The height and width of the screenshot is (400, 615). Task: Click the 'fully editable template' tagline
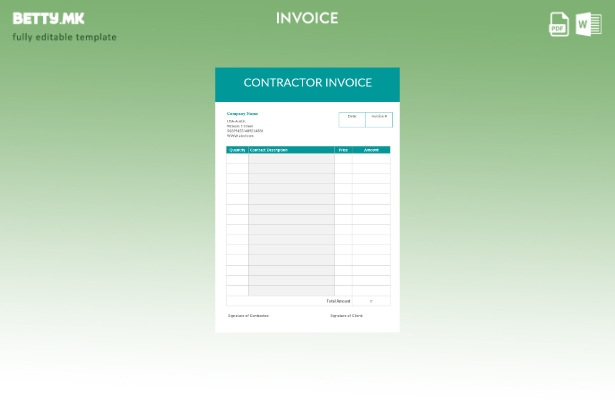(x=64, y=37)
